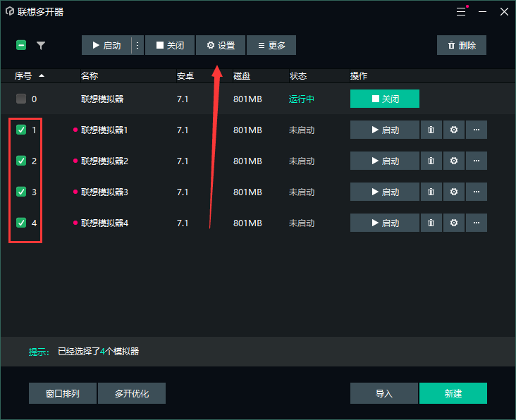The width and height of the screenshot is (516, 420).
Task: Open the hamburger menu in the title bar
Action: coord(461,12)
